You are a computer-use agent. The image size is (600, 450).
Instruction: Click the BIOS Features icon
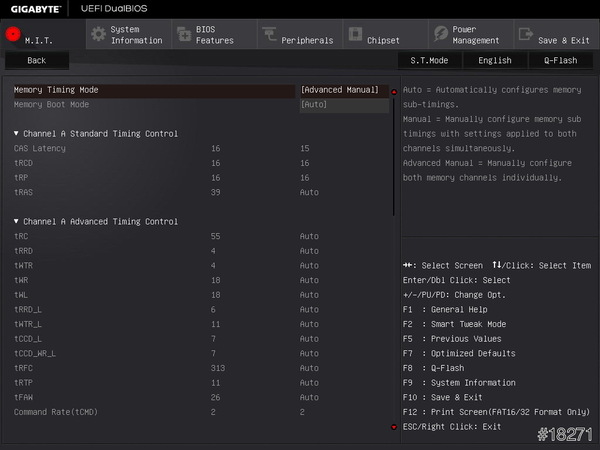pos(184,34)
